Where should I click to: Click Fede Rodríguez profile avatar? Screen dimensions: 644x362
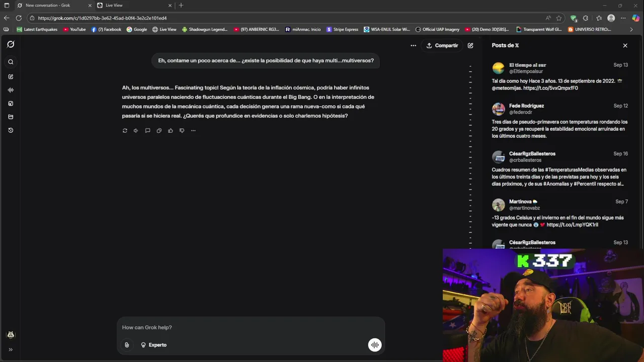coord(498,109)
